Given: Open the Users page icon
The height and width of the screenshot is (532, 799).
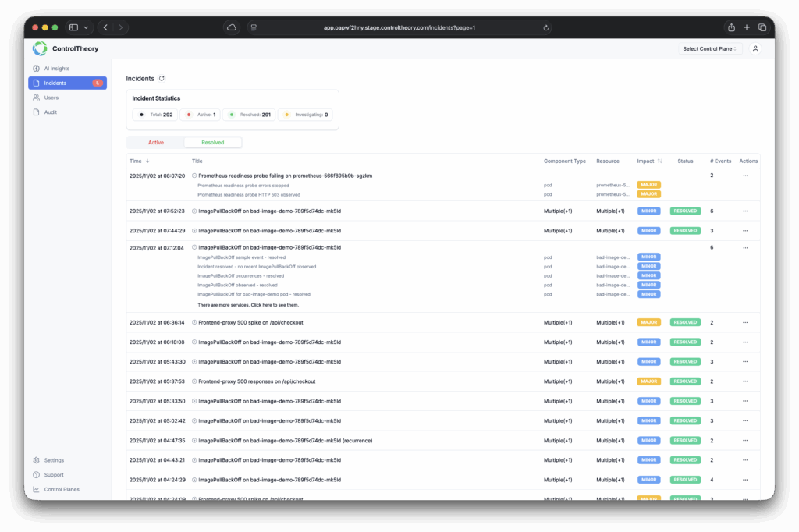Looking at the screenshot, I should pos(37,98).
